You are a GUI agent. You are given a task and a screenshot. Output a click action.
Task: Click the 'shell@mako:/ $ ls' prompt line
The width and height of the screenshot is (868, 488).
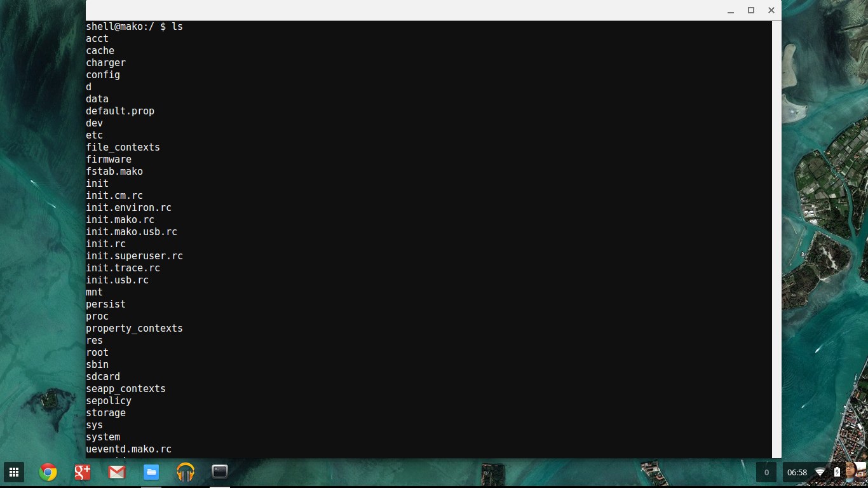click(x=135, y=27)
